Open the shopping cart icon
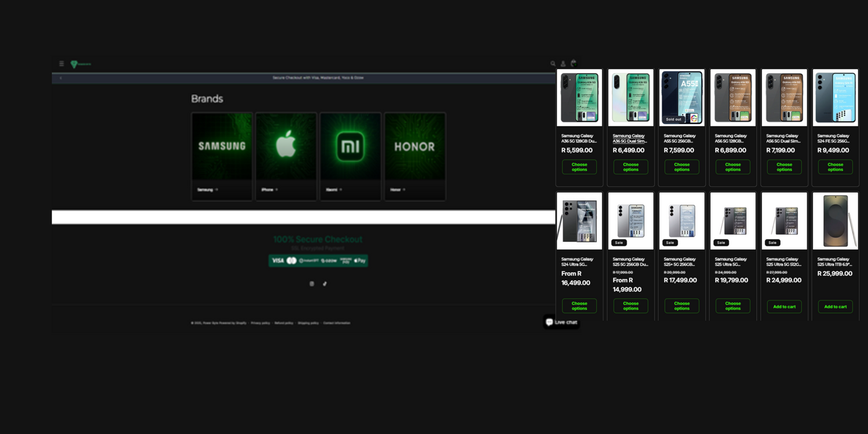 point(573,63)
